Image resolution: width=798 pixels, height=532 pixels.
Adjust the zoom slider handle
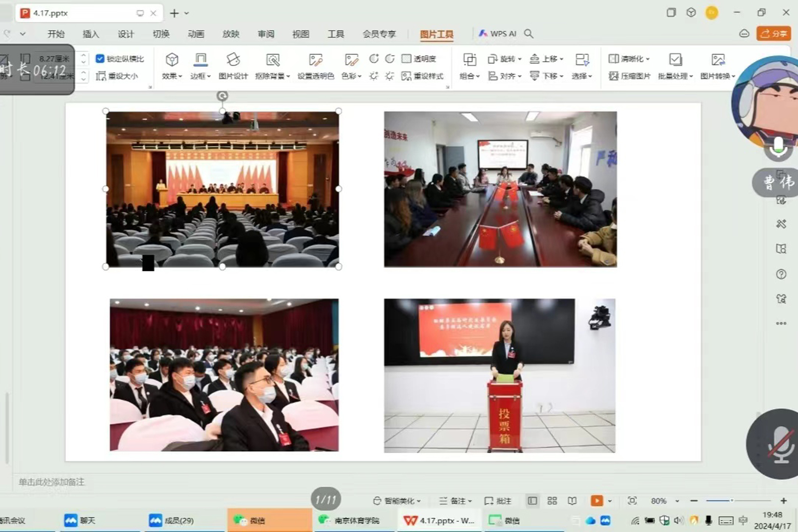pos(731,501)
